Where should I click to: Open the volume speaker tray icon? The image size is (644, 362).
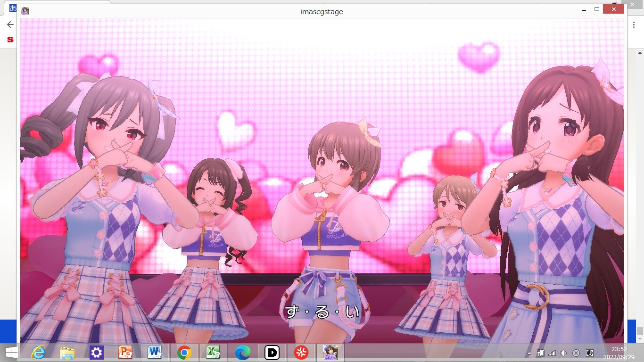pos(564,353)
